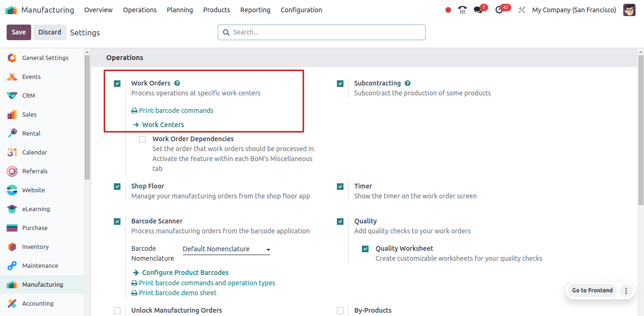Click the Website sidebar icon

[x=12, y=190]
